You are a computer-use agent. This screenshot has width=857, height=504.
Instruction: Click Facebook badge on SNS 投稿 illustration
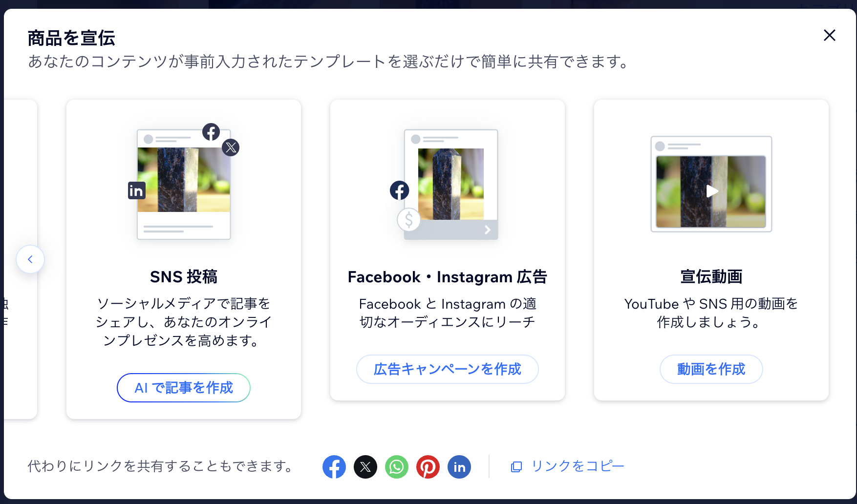click(211, 132)
